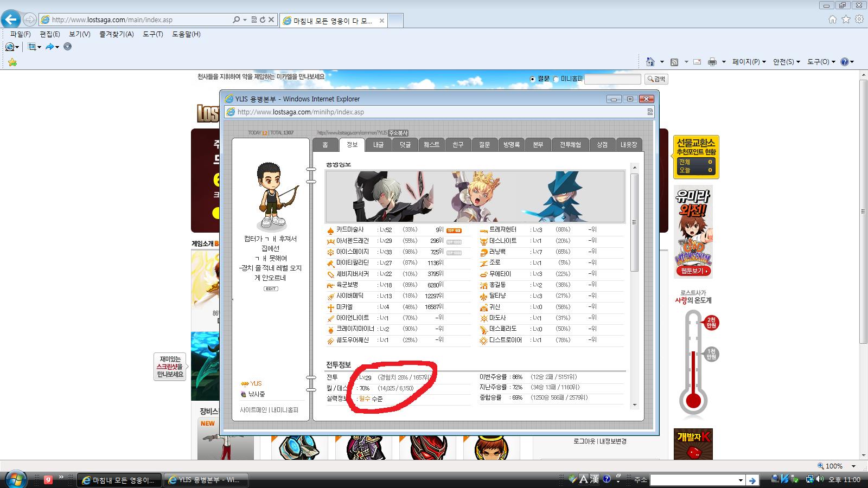Click the main page vertical scrollbar
This screenshot has width=868, height=488.
pyautogui.click(x=863, y=211)
